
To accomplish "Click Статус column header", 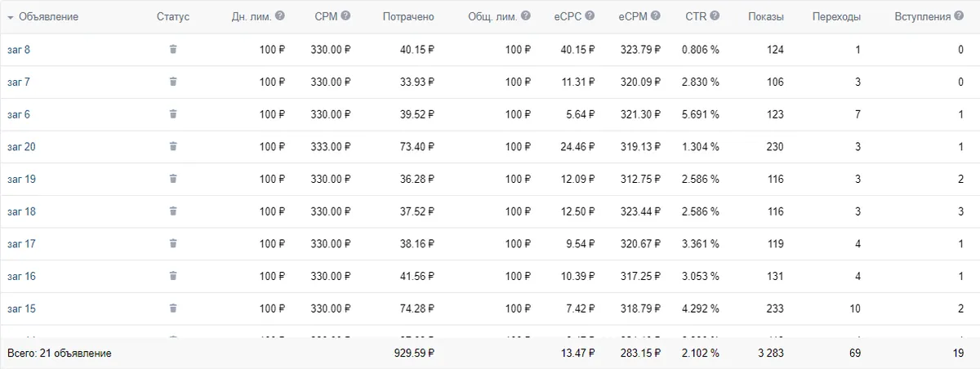I will point(172,16).
